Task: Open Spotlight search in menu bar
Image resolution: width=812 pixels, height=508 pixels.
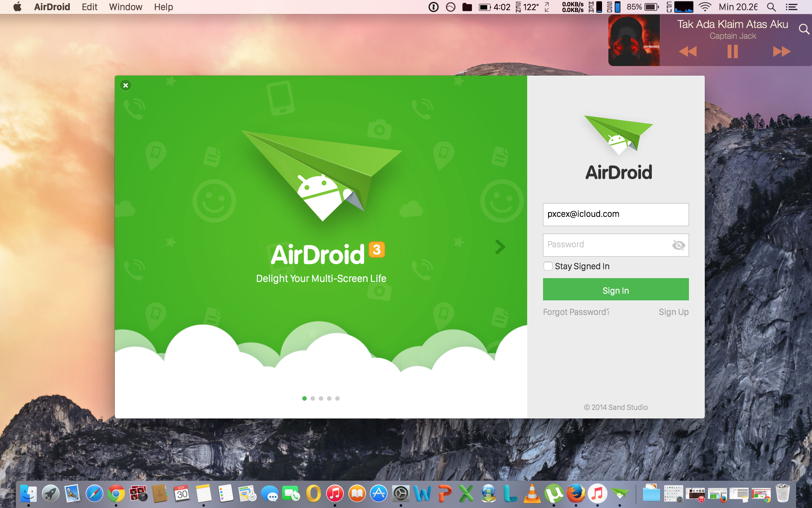Action: [x=771, y=7]
